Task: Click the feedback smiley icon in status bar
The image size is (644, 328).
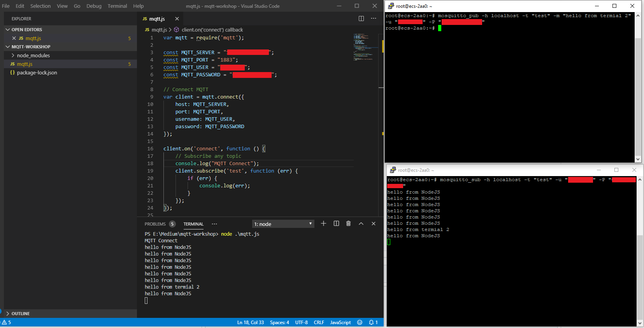Action: (x=360, y=323)
